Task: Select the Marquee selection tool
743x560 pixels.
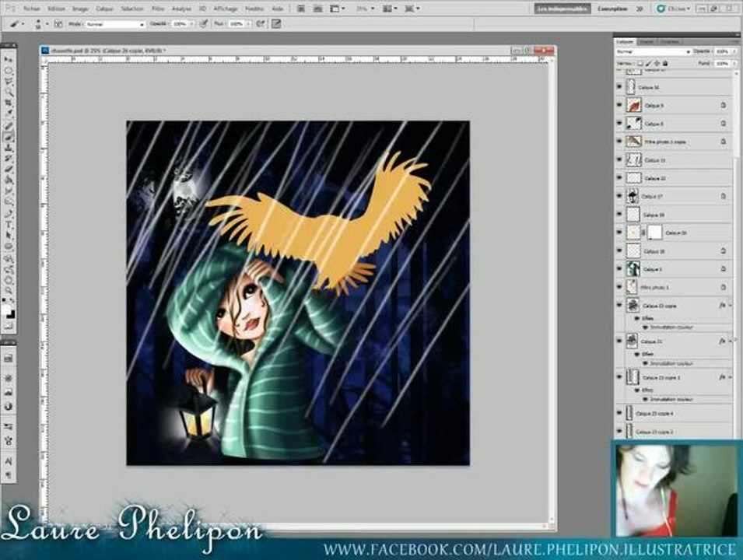Action: [x=9, y=71]
